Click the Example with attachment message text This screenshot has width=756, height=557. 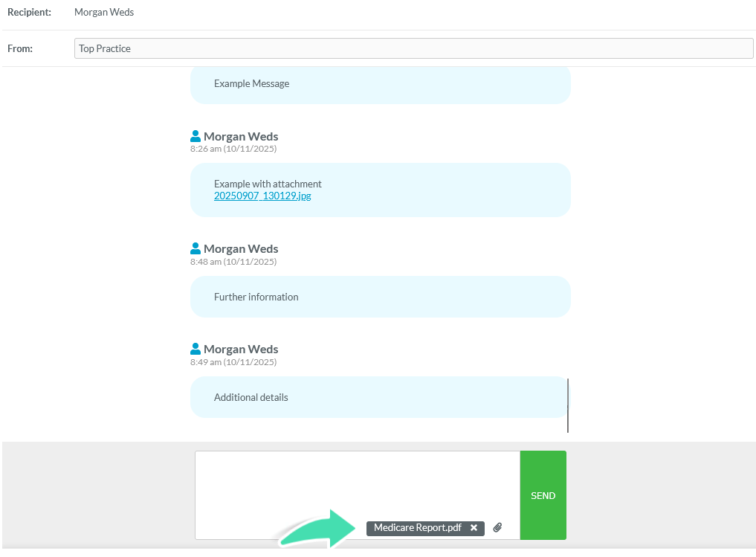coord(268,184)
